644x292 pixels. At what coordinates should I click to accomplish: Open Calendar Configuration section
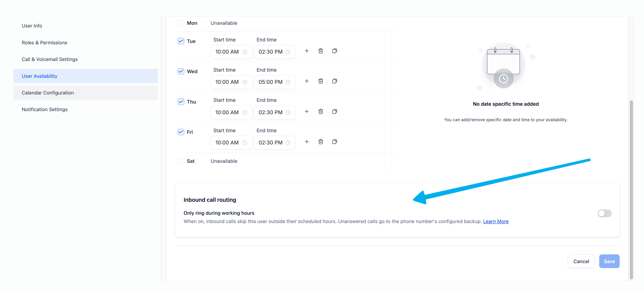[x=86, y=93]
